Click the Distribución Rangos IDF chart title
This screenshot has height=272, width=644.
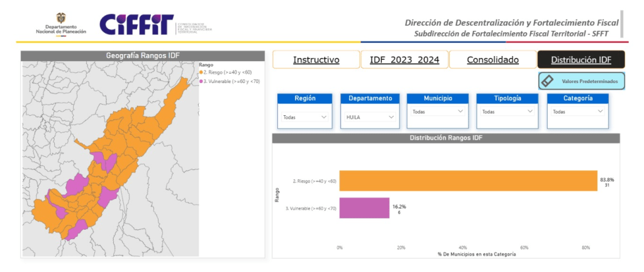(446, 138)
